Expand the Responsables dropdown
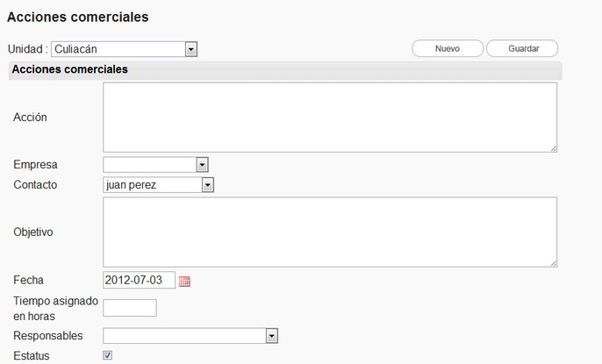 tap(190, 336)
